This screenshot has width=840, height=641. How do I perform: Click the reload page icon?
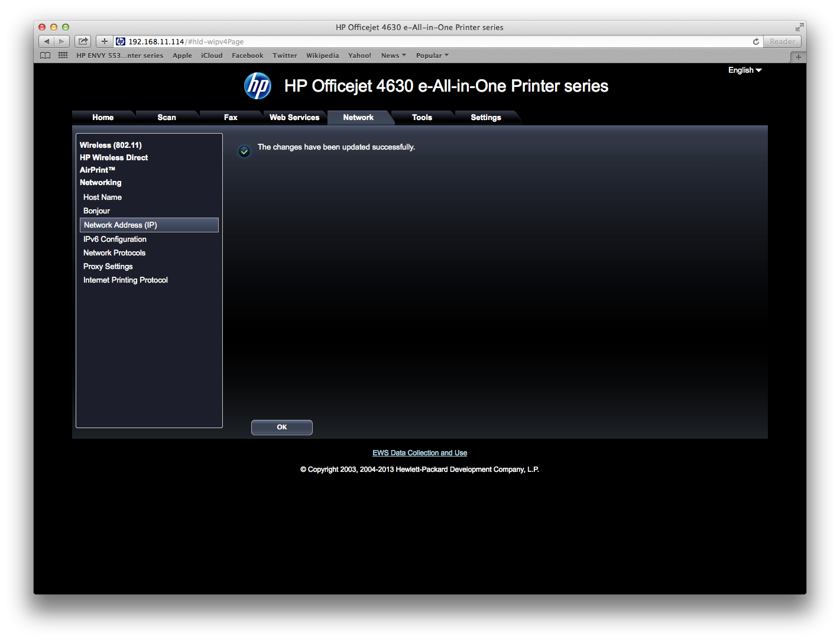756,41
